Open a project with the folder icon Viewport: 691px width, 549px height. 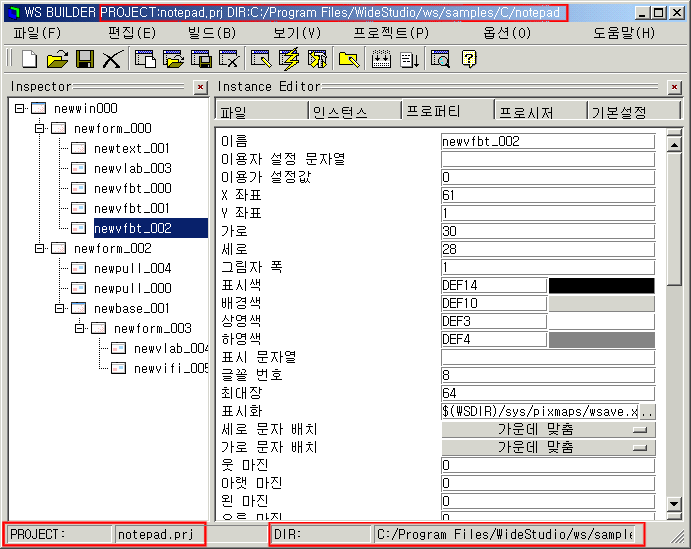(x=57, y=59)
